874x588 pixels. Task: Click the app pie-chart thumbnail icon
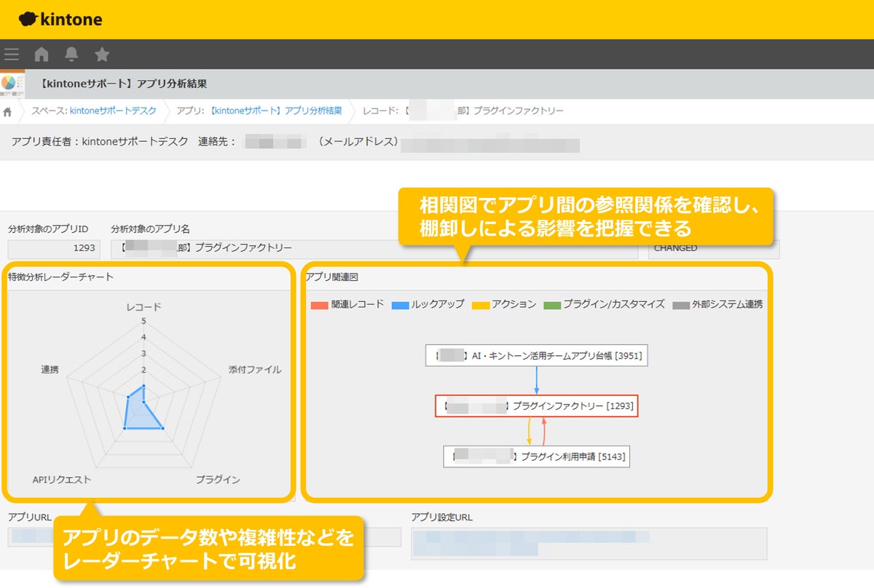click(x=12, y=84)
